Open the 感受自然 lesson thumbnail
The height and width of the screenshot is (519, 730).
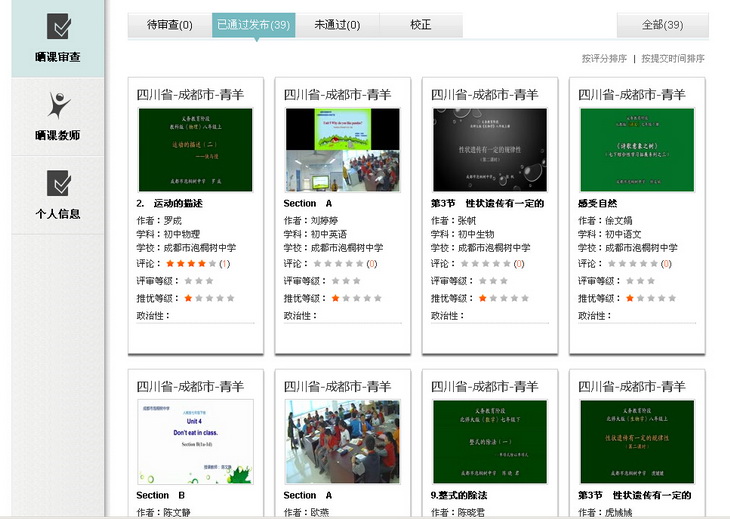pyautogui.click(x=637, y=150)
